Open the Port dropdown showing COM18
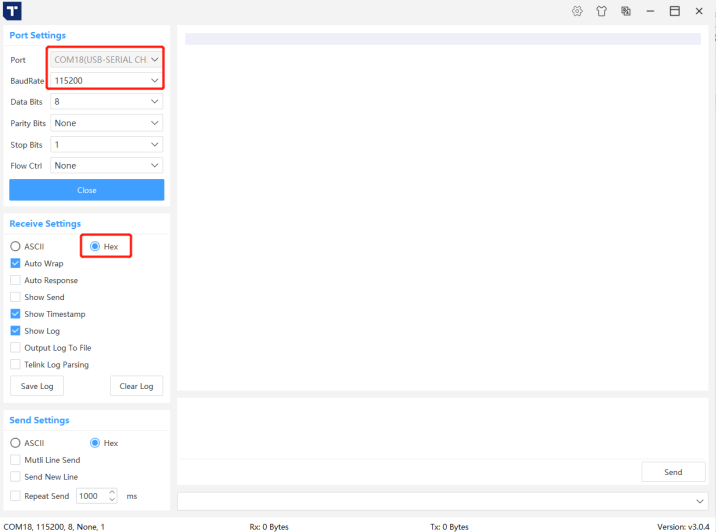The height and width of the screenshot is (532, 716). (106, 59)
